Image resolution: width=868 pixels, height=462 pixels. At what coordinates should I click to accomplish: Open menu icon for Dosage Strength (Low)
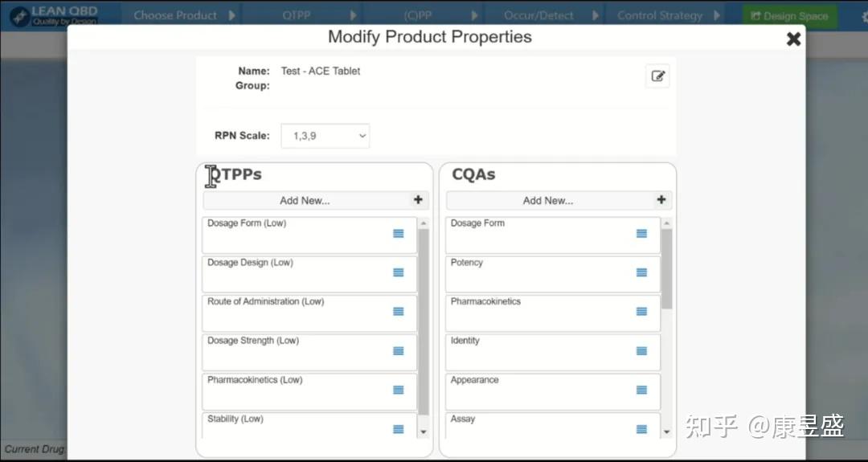399,351
